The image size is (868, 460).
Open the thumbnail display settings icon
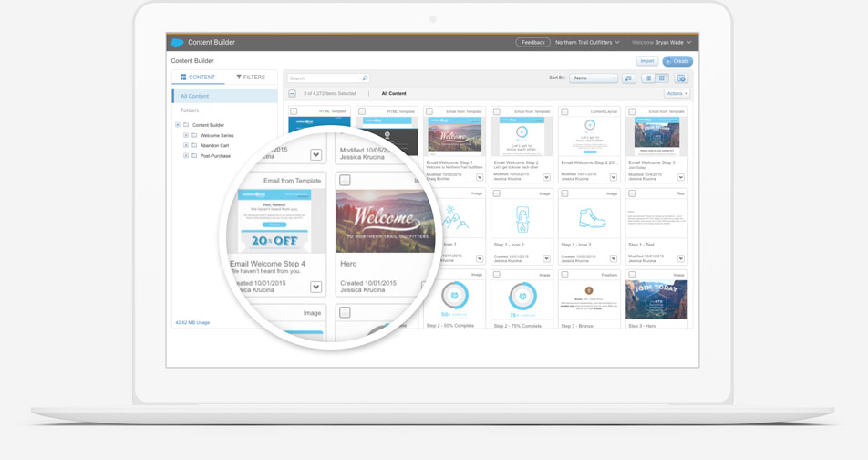681,78
